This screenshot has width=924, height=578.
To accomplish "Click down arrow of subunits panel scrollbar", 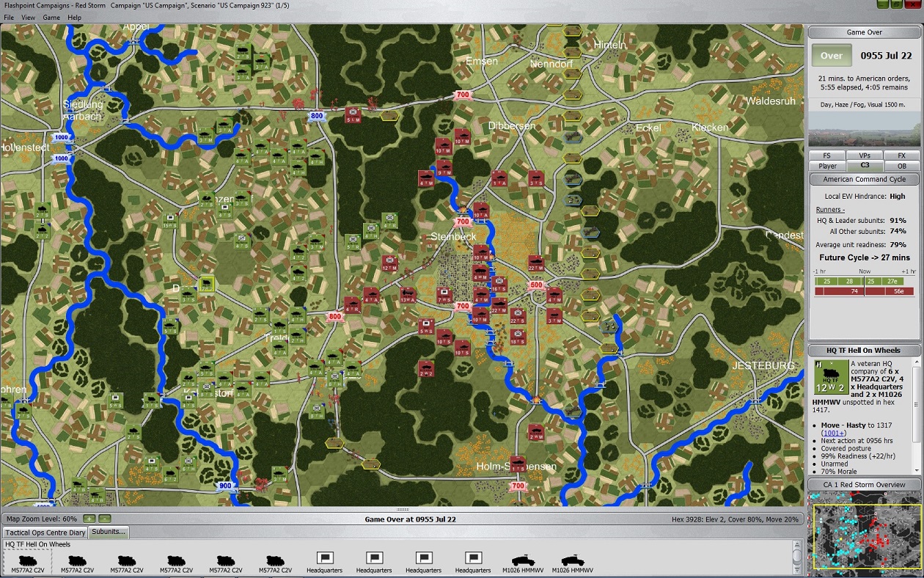I will (x=798, y=570).
